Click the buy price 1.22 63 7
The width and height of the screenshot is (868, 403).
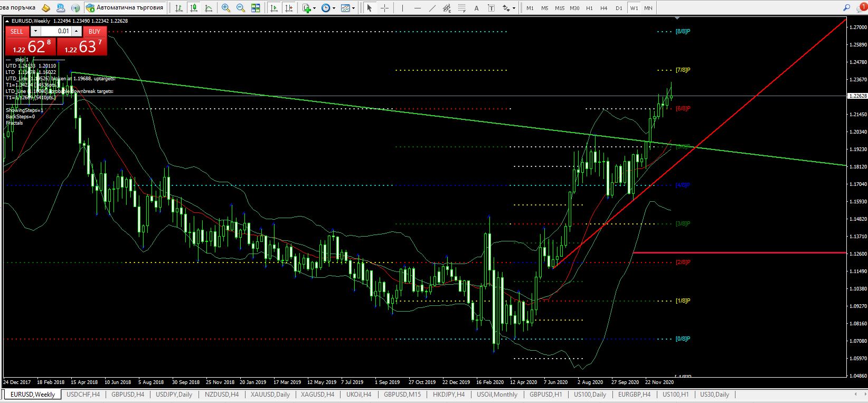pyautogui.click(x=82, y=46)
